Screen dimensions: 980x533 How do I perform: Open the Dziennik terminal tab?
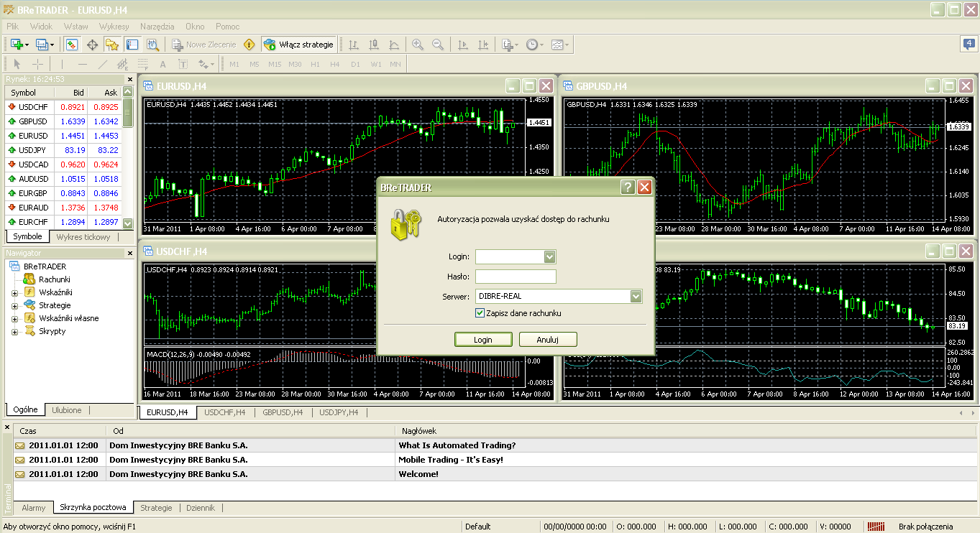(x=201, y=508)
